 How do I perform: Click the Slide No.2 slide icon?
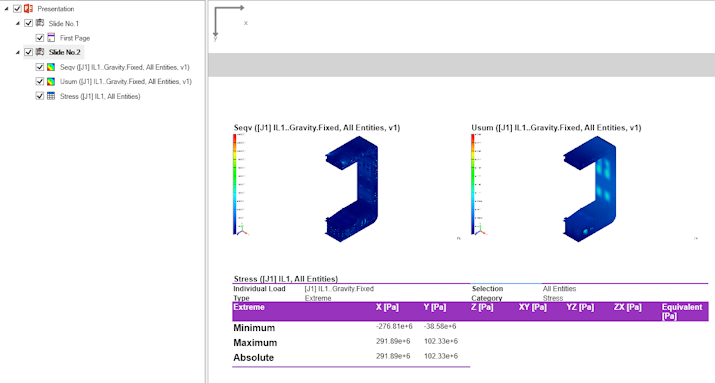(40, 52)
